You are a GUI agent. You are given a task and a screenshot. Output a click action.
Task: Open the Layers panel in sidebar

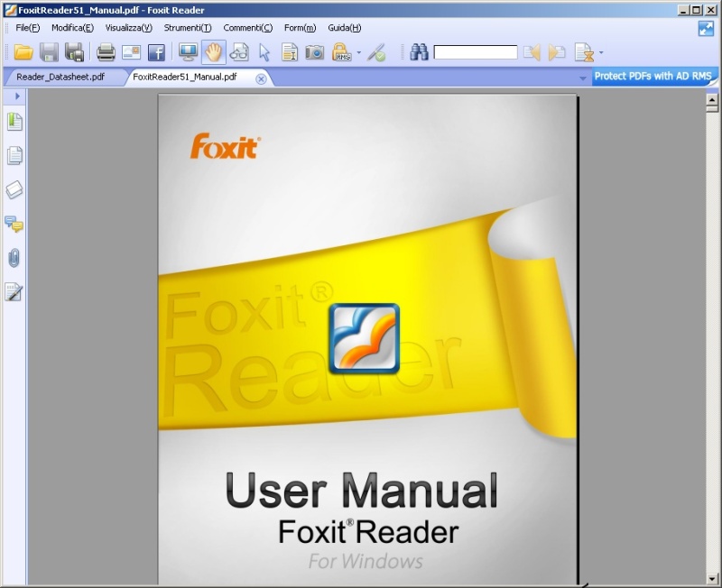coord(14,189)
